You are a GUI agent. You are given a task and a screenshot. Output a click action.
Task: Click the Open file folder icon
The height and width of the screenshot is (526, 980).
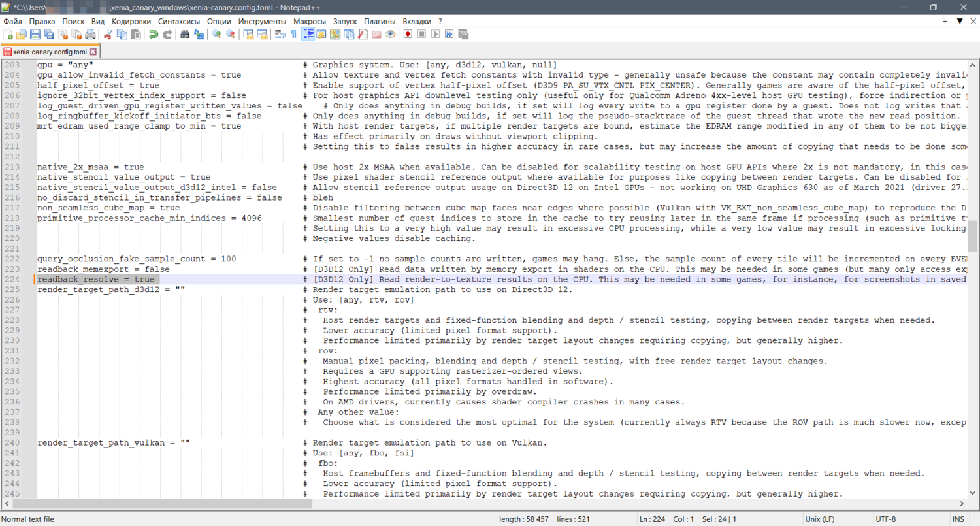[22, 35]
